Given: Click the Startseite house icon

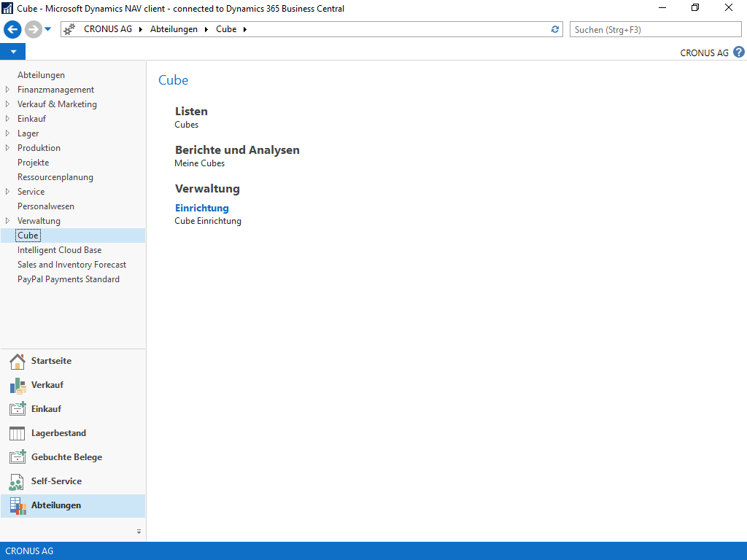Looking at the screenshot, I should 18,362.
